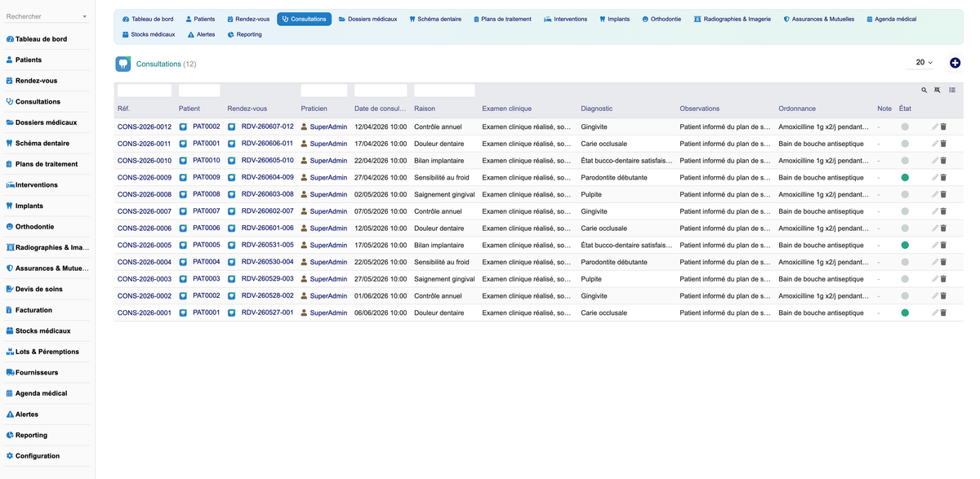This screenshot has width=980, height=479.
Task: Sort by the Date de consultation column header
Action: click(x=381, y=109)
